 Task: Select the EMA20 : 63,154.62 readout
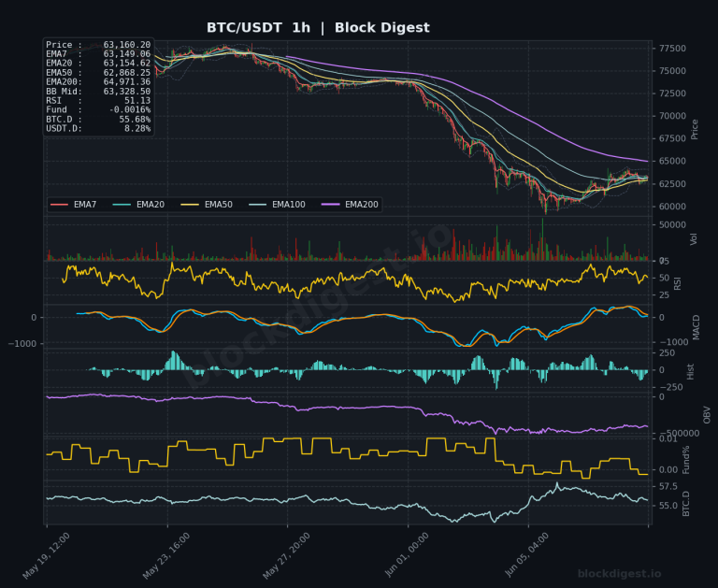[x=98, y=64]
